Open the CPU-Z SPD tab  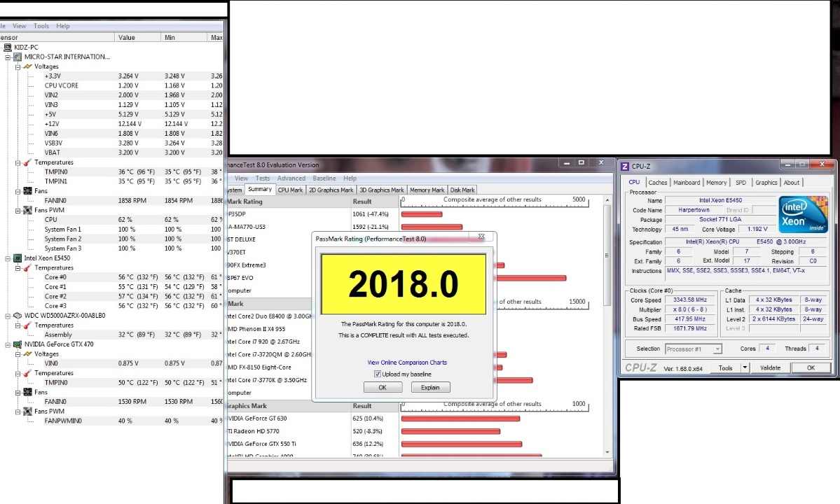tap(741, 183)
